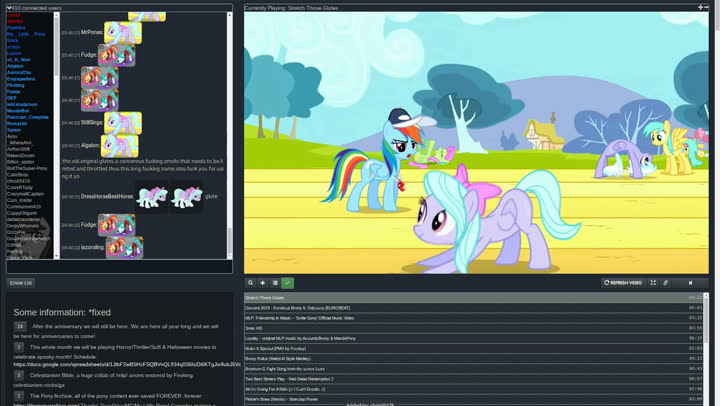This screenshot has height=406, width=720.
Task: Select 'Two Best Sisters Play' playlist entry
Action: pos(473,379)
